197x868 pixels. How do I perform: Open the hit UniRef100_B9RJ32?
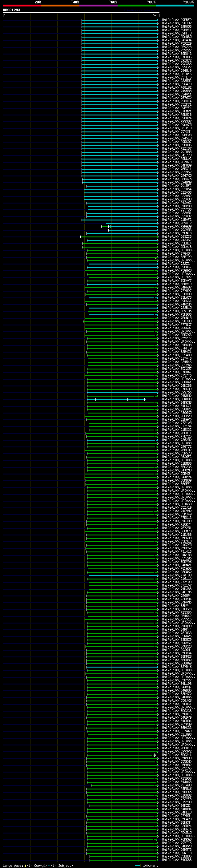pos(177,23)
